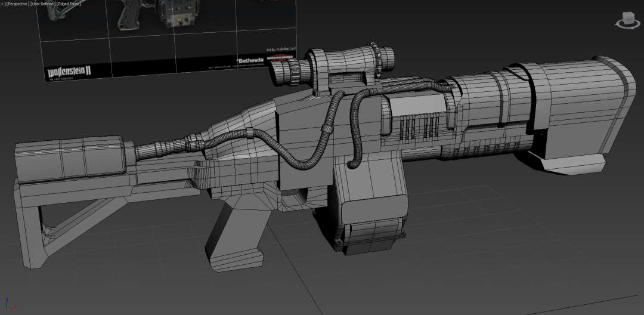Open the Edged Faces display menu

pyautogui.click(x=68, y=4)
